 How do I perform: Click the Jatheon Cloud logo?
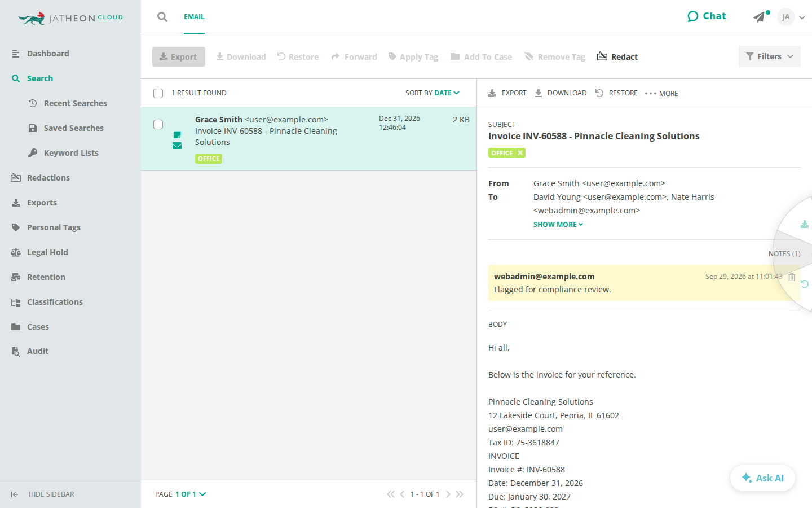click(x=70, y=18)
